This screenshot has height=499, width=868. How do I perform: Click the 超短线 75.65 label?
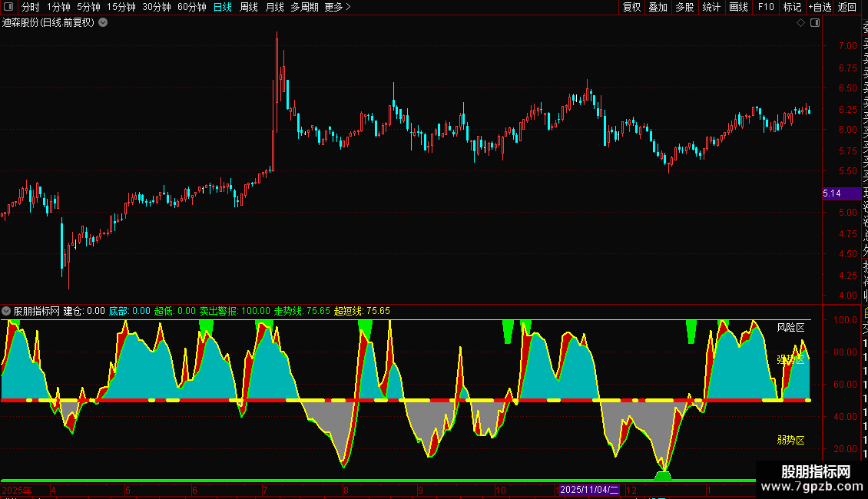[362, 311]
